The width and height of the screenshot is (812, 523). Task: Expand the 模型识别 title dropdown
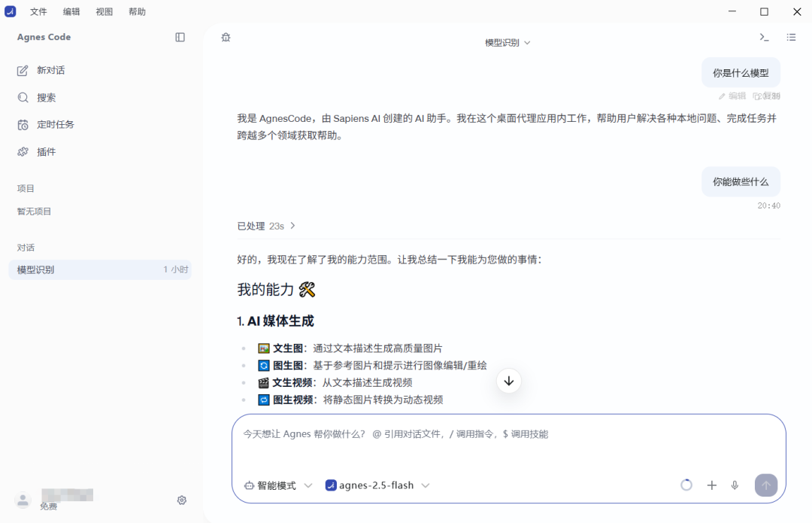click(x=507, y=42)
